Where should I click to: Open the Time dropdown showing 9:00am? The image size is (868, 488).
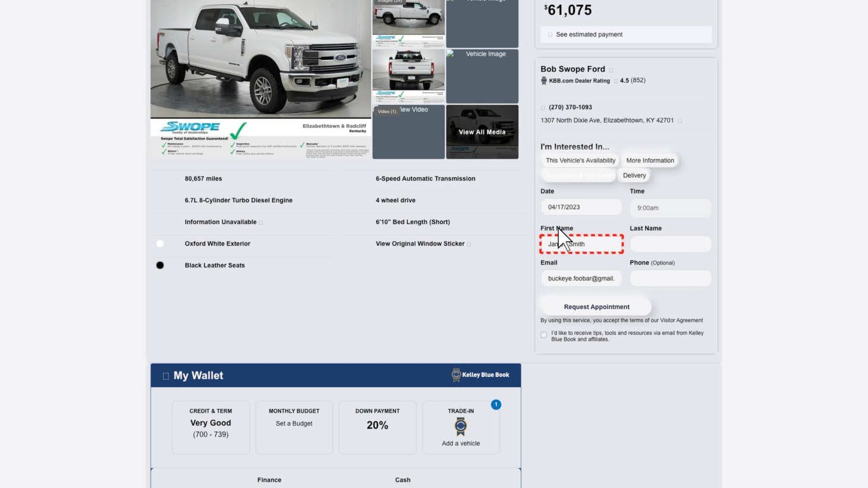[670, 208]
